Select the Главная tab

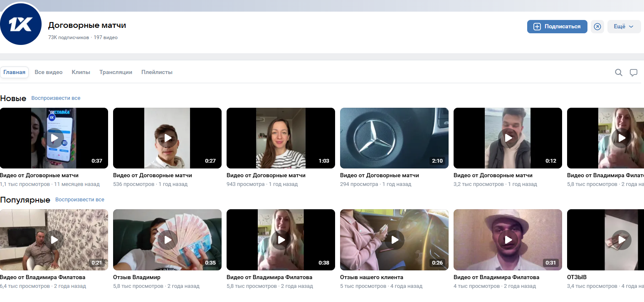15,72
